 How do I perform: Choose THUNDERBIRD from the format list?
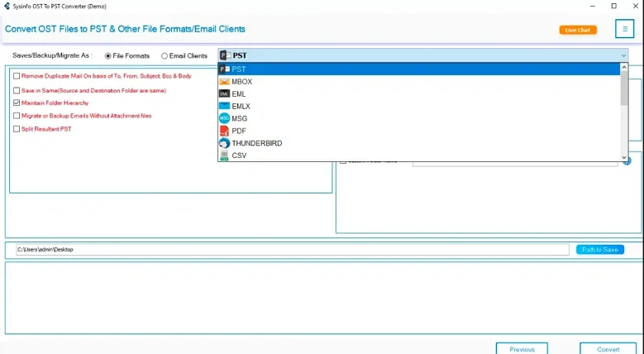point(419,143)
